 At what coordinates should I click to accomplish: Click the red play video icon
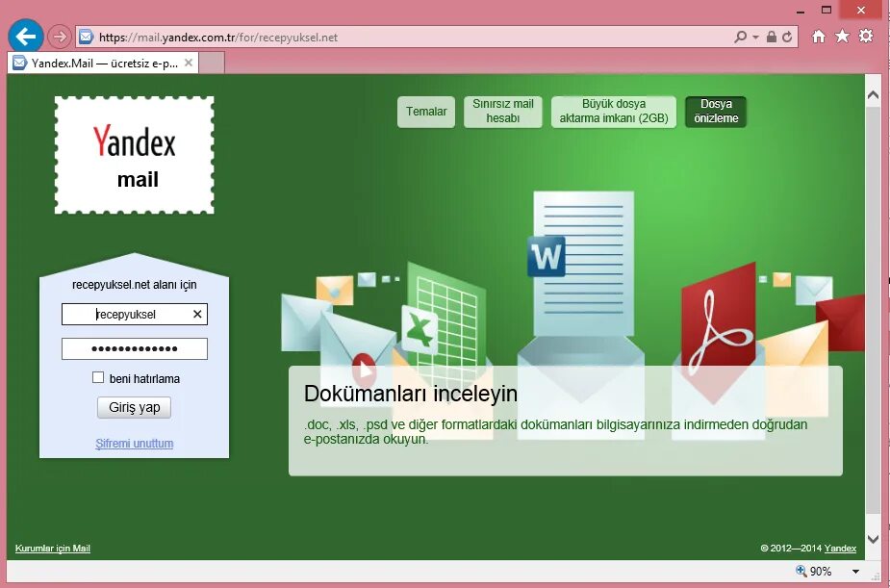click(x=364, y=371)
